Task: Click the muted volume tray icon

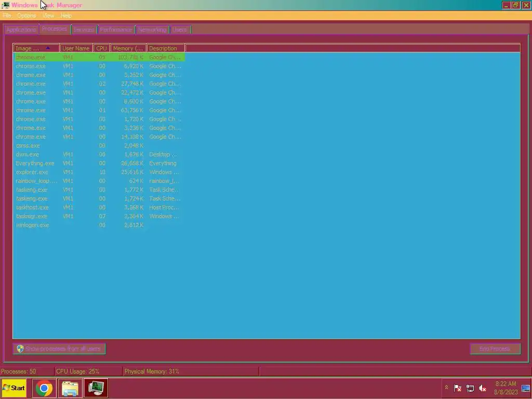Action: click(482, 388)
